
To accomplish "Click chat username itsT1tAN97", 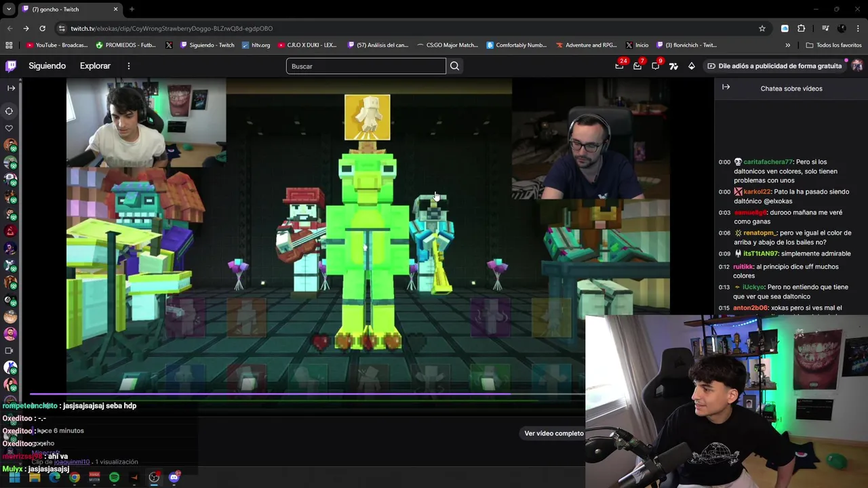I will point(759,253).
